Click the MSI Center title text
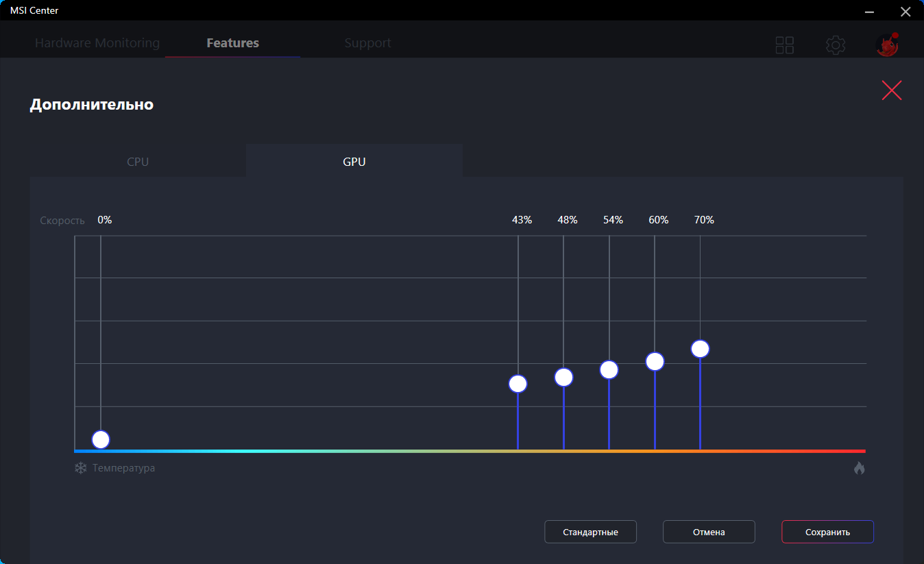 coord(34,11)
